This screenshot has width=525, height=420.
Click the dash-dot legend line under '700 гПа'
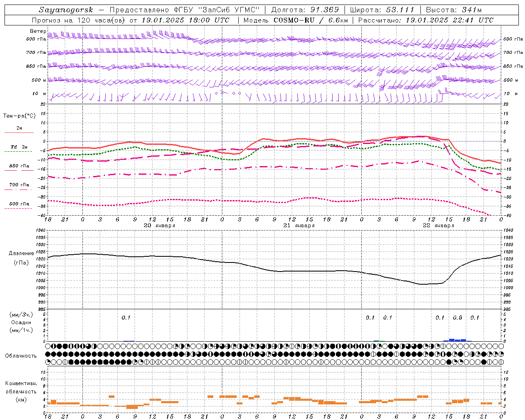point(19,189)
